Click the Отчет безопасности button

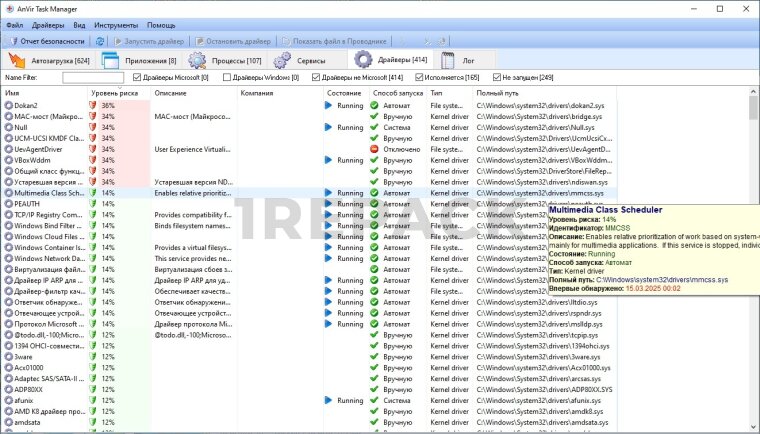pyautogui.click(x=48, y=41)
